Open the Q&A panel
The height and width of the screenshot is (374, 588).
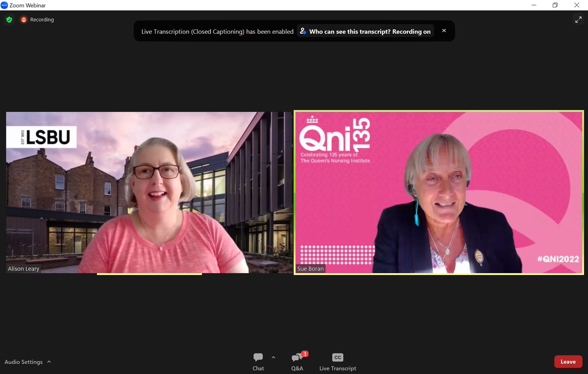pyautogui.click(x=297, y=362)
